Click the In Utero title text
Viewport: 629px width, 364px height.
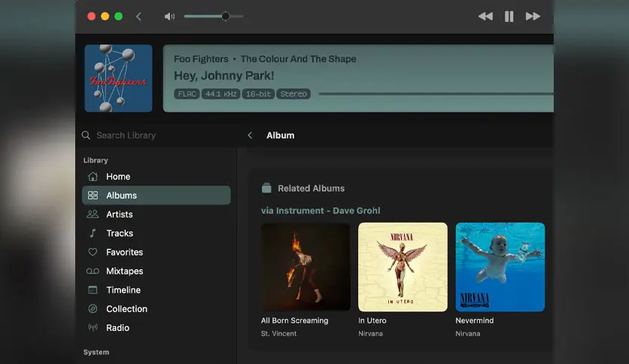click(x=372, y=320)
